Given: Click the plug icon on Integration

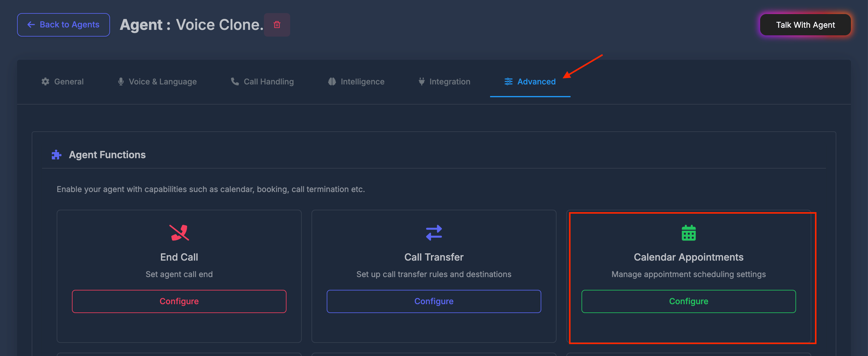Looking at the screenshot, I should point(422,82).
